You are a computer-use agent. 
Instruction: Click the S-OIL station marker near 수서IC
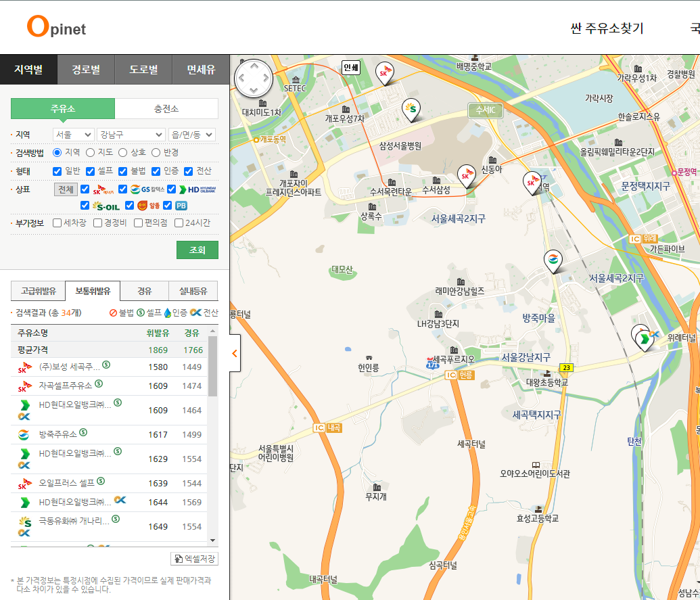coord(411,110)
